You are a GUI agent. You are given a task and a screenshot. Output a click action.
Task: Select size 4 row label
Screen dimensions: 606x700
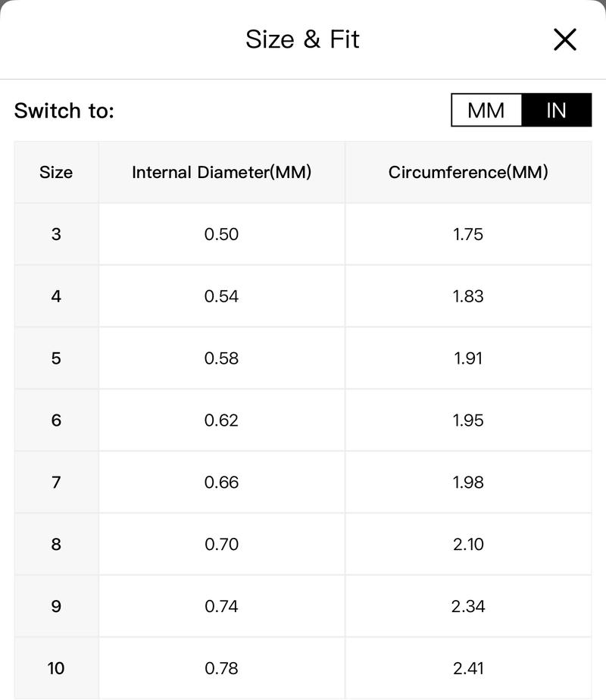tap(56, 296)
